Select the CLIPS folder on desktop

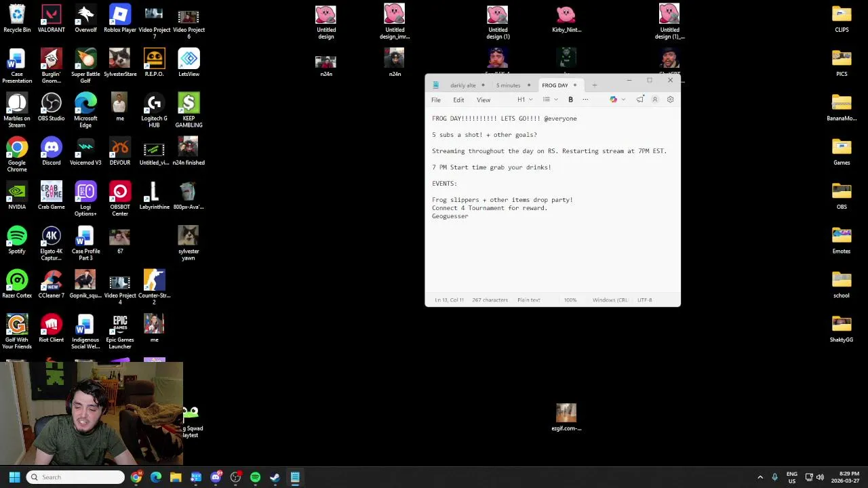coord(842,19)
